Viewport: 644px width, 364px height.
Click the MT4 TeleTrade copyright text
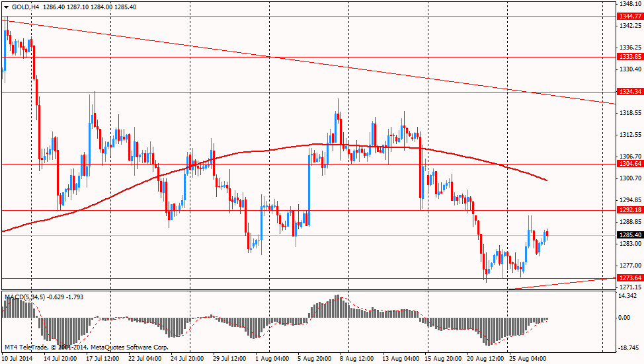point(86,347)
